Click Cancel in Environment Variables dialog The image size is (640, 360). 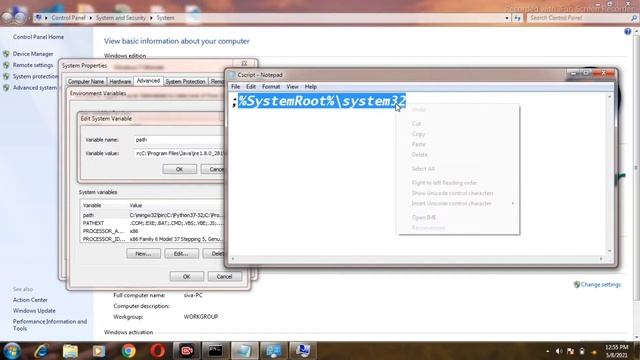[x=224, y=277]
